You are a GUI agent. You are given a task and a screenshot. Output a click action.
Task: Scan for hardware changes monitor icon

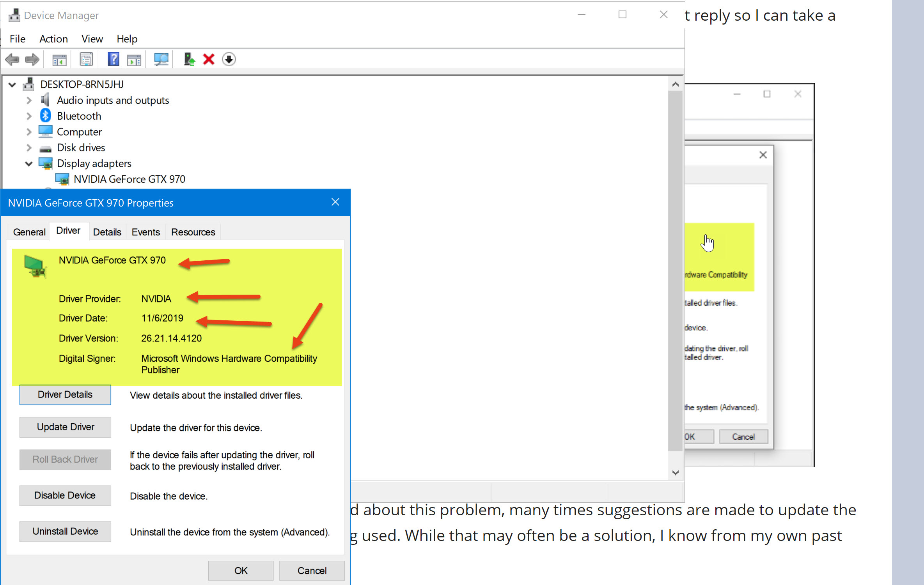pos(161,60)
